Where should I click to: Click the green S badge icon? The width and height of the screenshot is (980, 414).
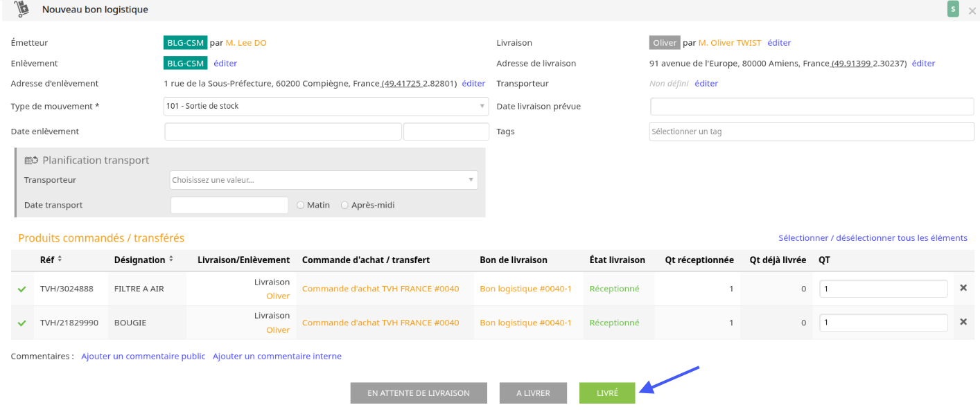[x=954, y=9]
